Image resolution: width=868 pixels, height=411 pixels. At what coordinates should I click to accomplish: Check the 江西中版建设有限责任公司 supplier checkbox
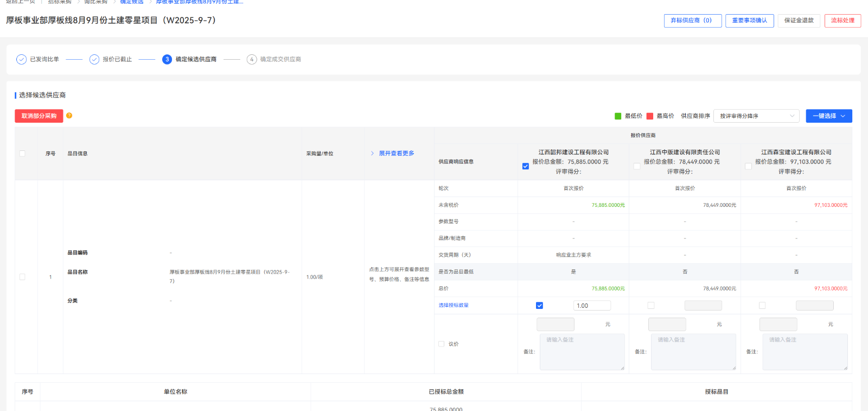pyautogui.click(x=637, y=166)
